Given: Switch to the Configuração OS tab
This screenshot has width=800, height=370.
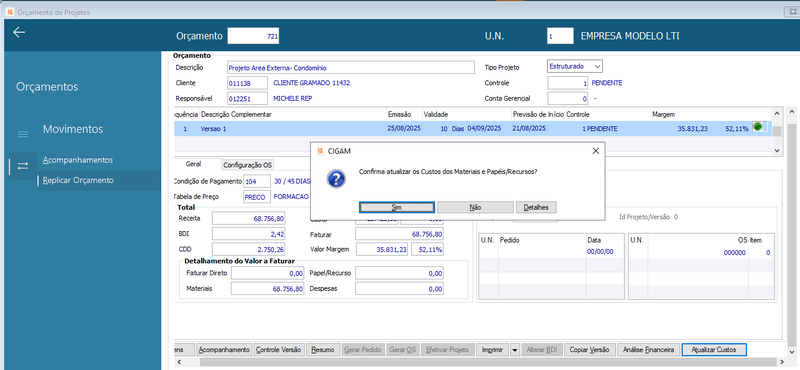Looking at the screenshot, I should tap(248, 165).
